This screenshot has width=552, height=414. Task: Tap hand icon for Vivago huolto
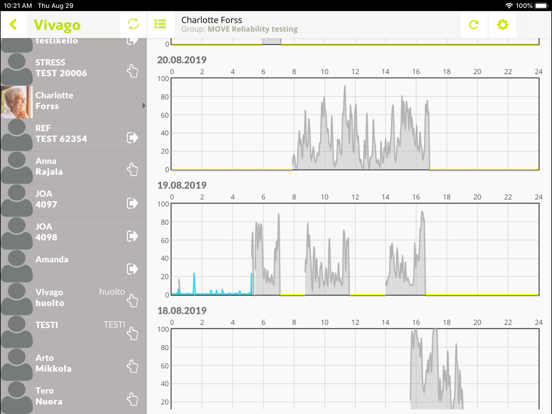(133, 301)
